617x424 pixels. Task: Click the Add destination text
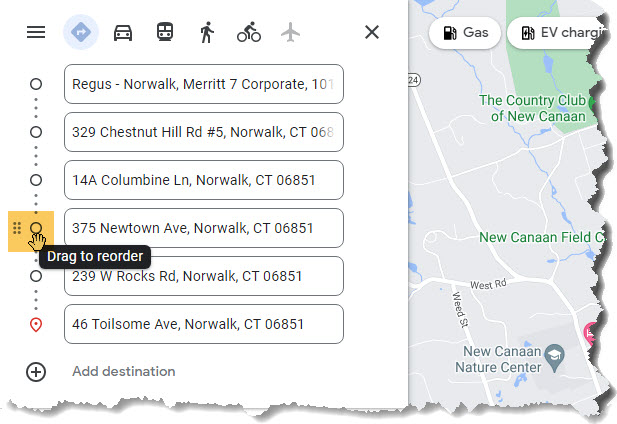point(124,372)
